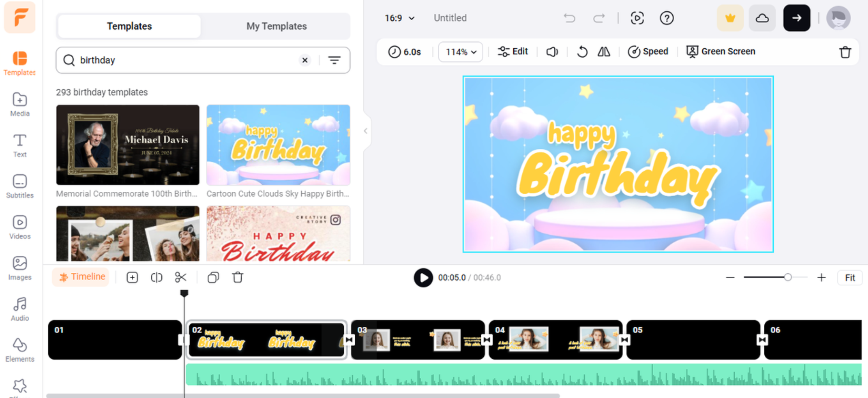Open the Speed control

pos(648,51)
